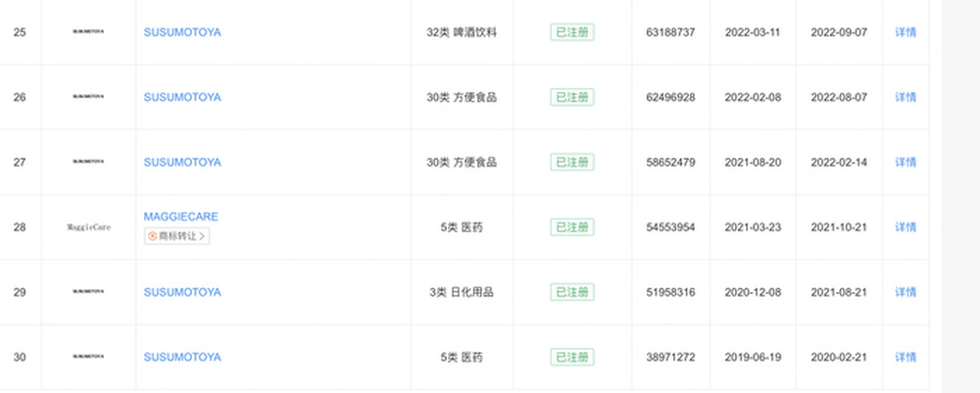View 详情 for the 32类 啤酒饮料 trademark

click(x=905, y=32)
